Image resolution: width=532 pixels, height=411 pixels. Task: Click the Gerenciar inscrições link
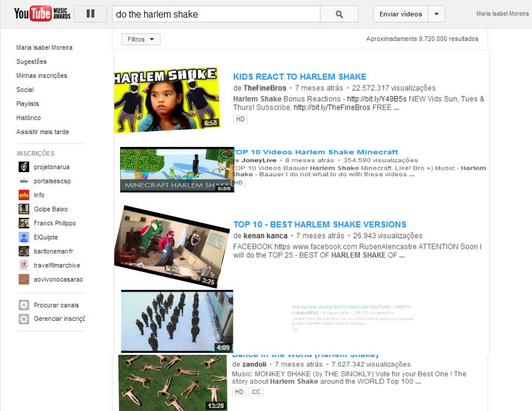59,318
